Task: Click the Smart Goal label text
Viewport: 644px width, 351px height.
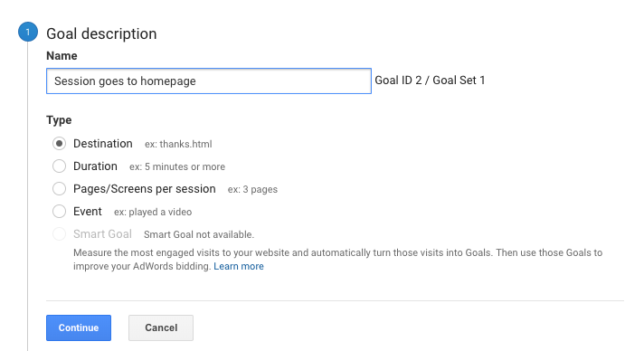Action: (103, 234)
